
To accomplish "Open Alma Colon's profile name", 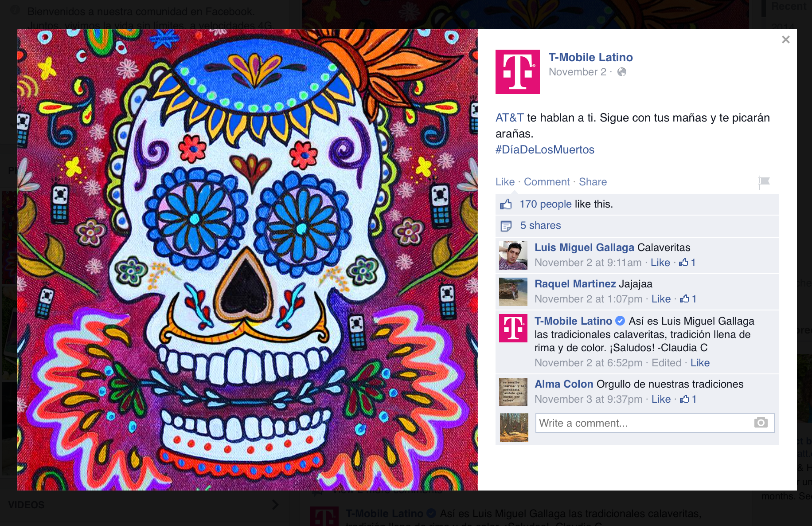I will tap(564, 384).
